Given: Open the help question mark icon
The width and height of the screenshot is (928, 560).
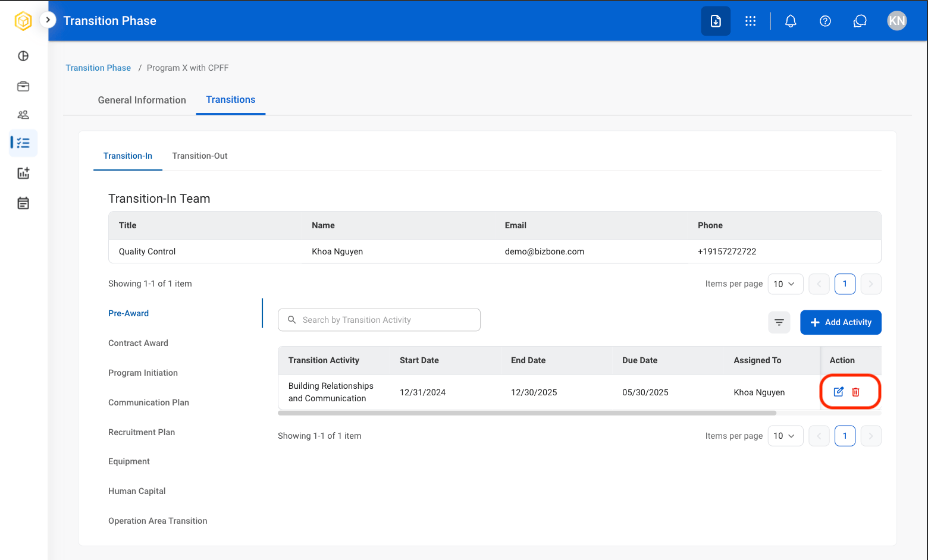Looking at the screenshot, I should coord(825,21).
